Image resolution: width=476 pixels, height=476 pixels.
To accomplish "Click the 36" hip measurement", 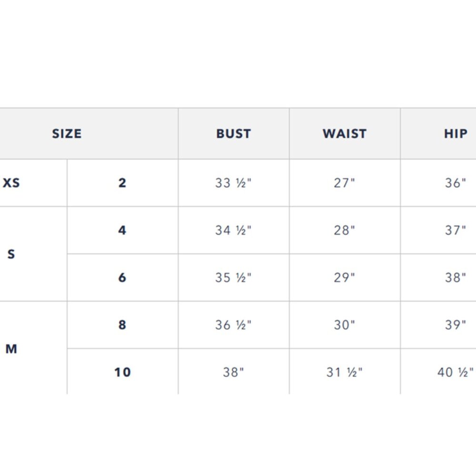I will [456, 183].
